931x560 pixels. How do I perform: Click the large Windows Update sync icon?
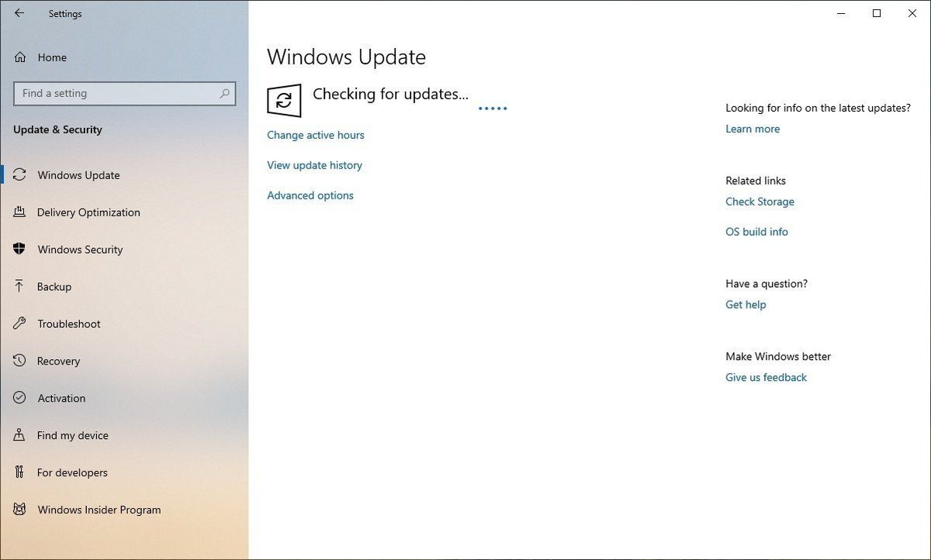284,100
